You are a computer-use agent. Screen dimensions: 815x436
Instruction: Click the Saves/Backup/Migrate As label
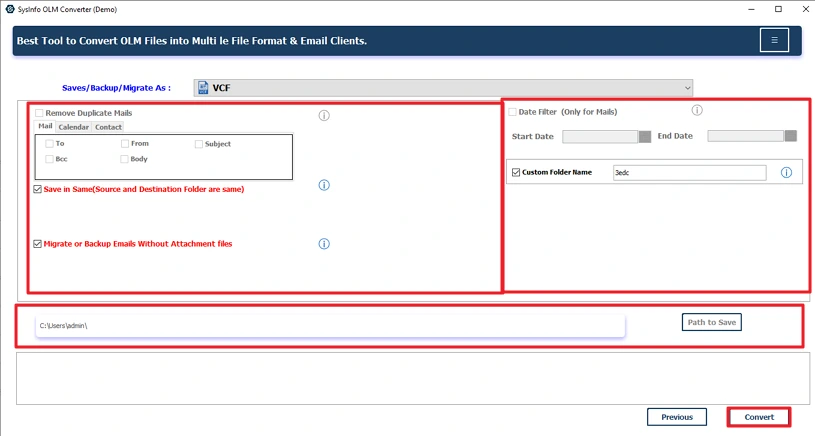coord(116,88)
